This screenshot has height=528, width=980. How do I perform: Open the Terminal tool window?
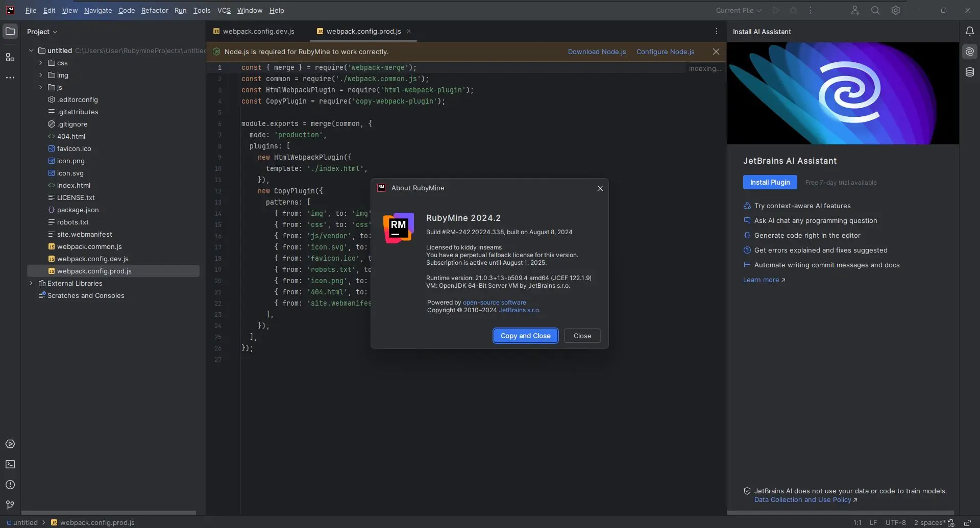pyautogui.click(x=10, y=464)
